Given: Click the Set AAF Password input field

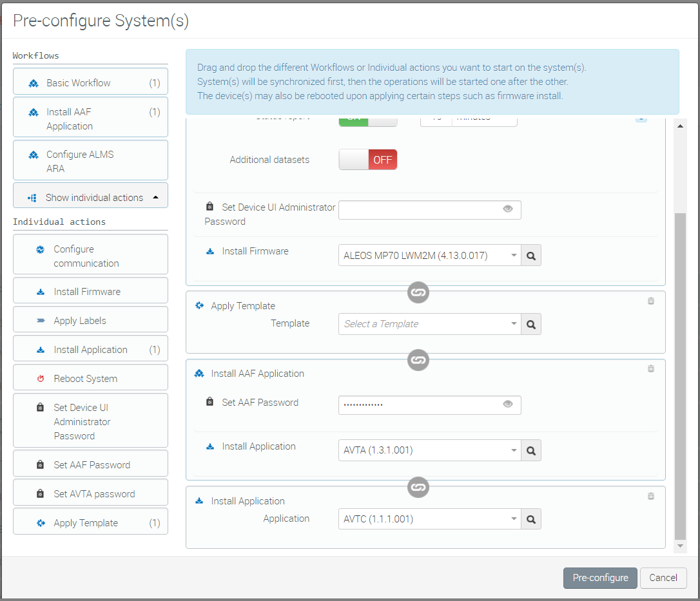Looking at the screenshot, I should tap(419, 405).
